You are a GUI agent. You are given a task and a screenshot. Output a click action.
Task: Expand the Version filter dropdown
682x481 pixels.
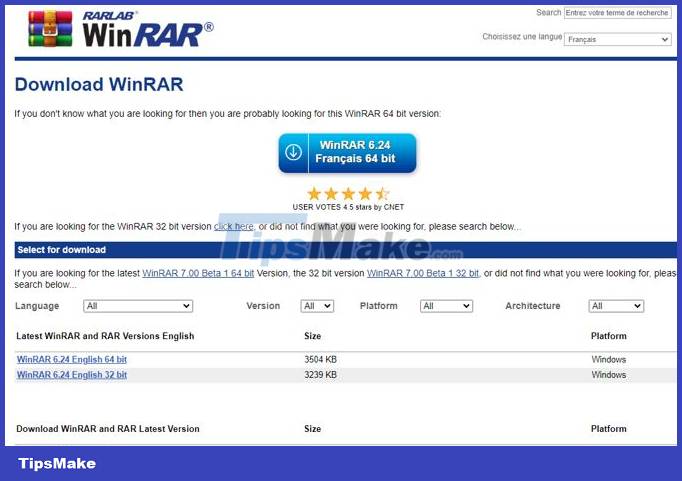[317, 306]
